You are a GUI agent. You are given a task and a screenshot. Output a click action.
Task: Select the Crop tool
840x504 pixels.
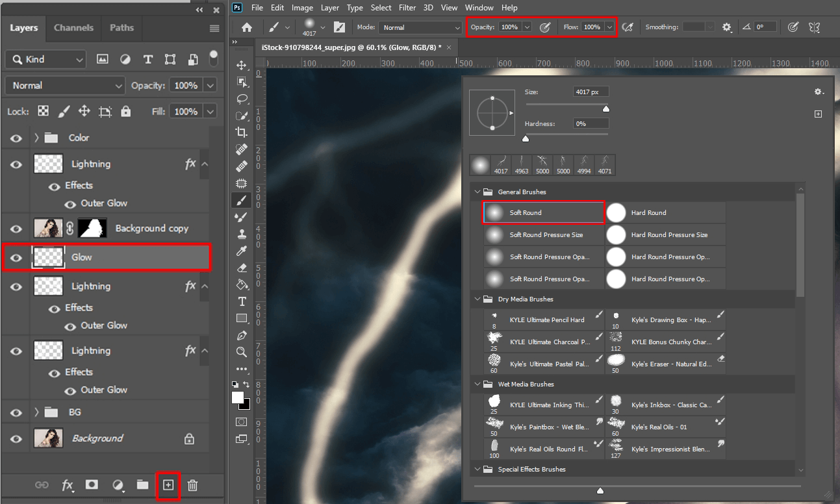[242, 132]
